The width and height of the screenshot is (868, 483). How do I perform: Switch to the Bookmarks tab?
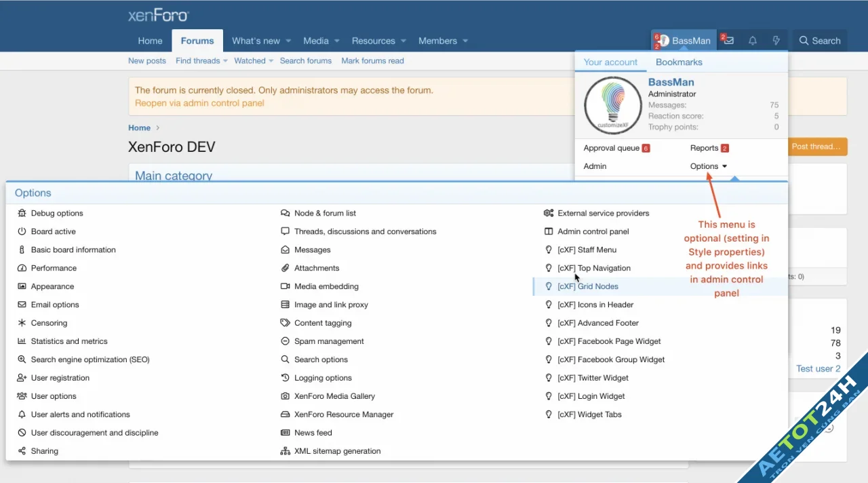(x=679, y=62)
